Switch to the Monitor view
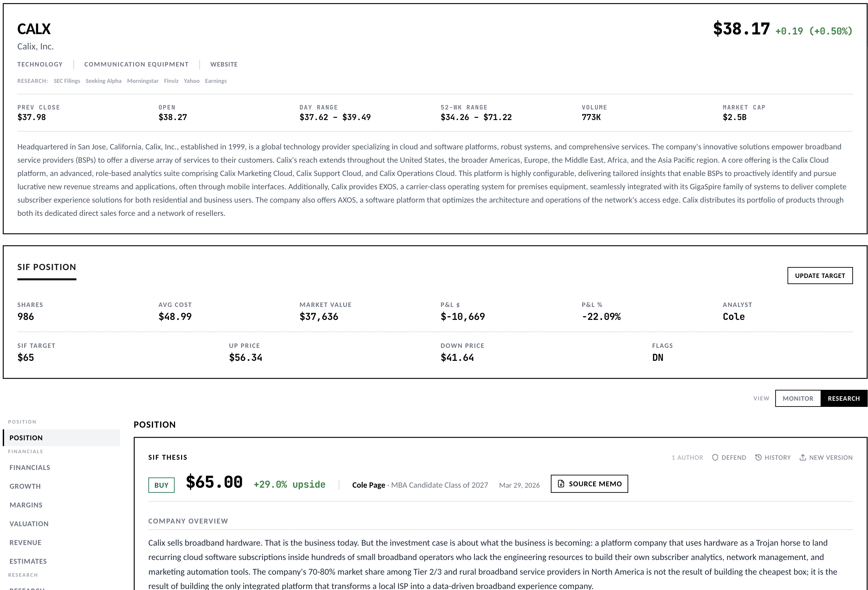Screen dimensions: 868x590 [798, 398]
